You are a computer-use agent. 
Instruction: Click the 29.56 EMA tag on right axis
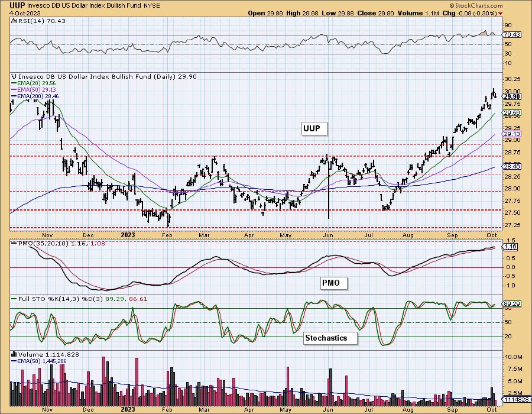coord(512,112)
